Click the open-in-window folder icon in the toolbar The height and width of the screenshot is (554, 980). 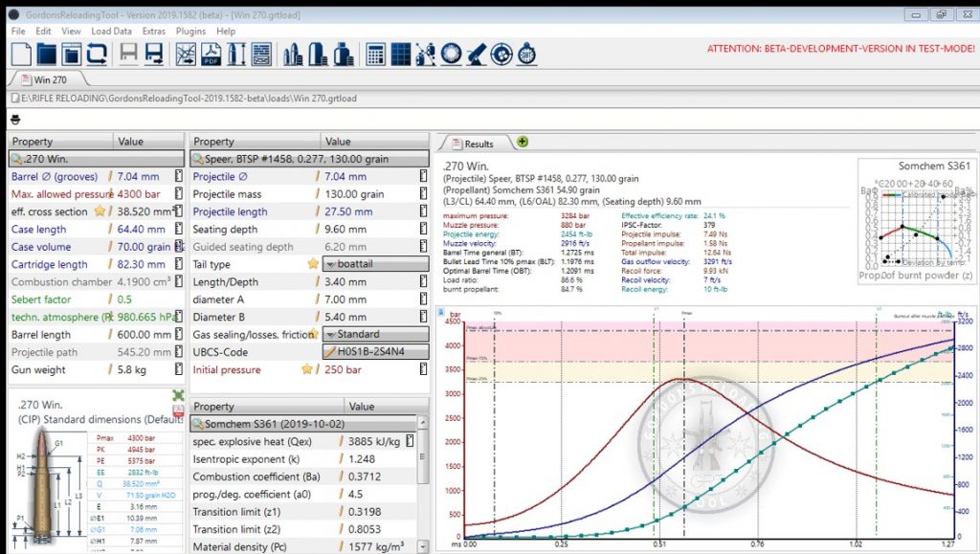[x=71, y=55]
